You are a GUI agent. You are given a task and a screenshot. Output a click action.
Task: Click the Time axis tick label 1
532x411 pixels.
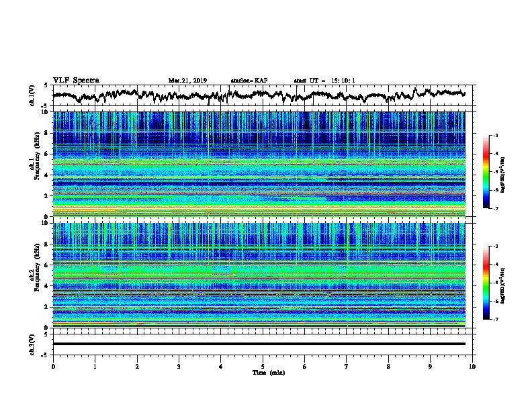[95, 367]
